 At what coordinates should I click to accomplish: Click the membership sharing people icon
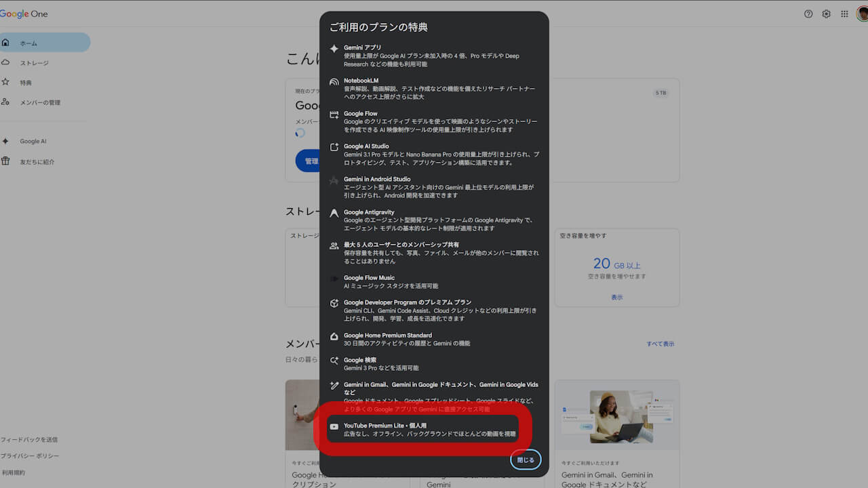click(x=334, y=246)
